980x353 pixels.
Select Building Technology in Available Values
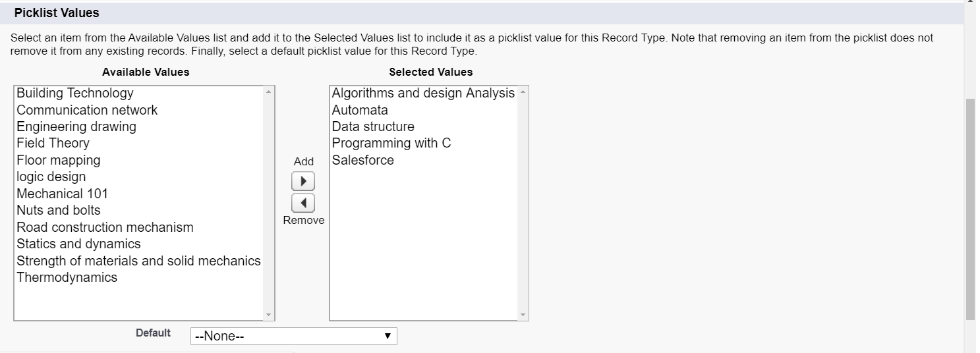pos(75,94)
